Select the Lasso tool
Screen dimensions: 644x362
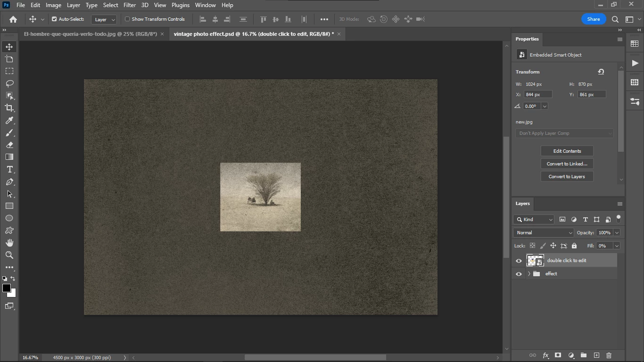[x=9, y=83]
